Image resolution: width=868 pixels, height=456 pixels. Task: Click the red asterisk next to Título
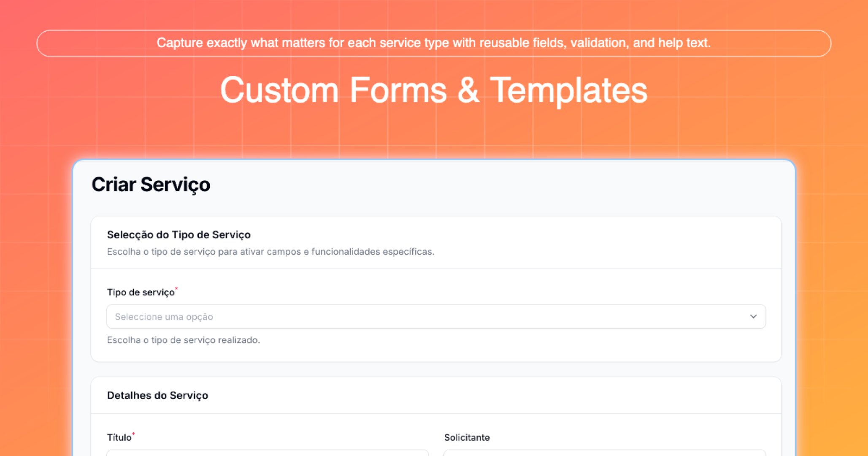pos(133,434)
